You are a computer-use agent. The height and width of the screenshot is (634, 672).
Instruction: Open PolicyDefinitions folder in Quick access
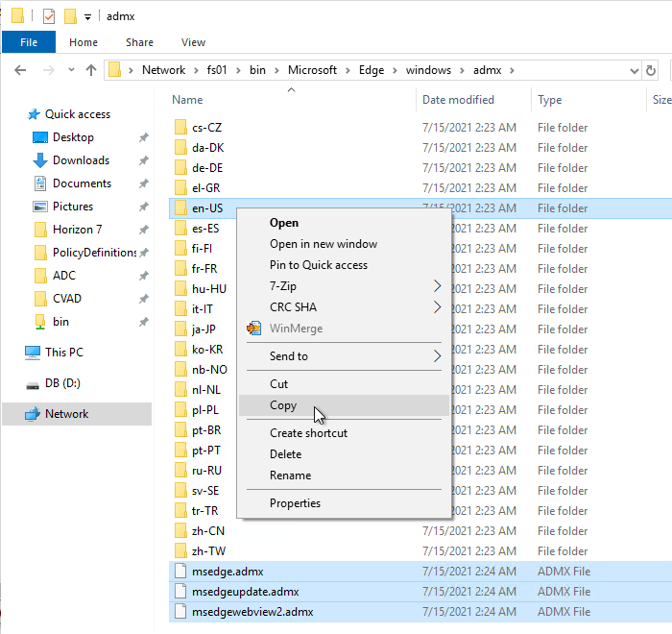tap(94, 253)
